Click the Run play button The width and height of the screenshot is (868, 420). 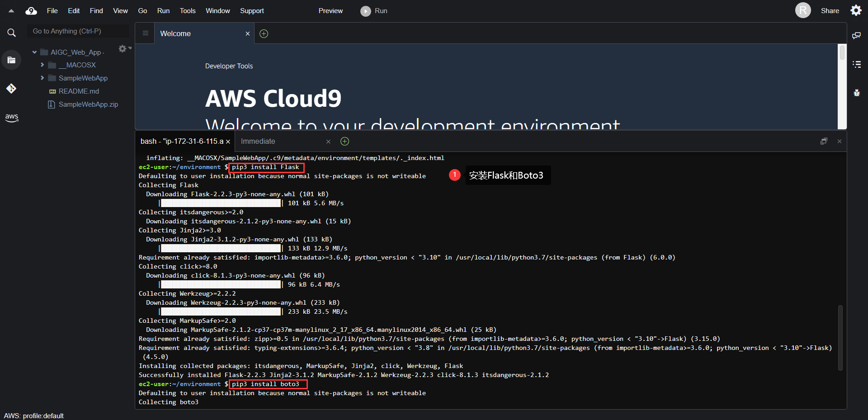[x=374, y=11]
